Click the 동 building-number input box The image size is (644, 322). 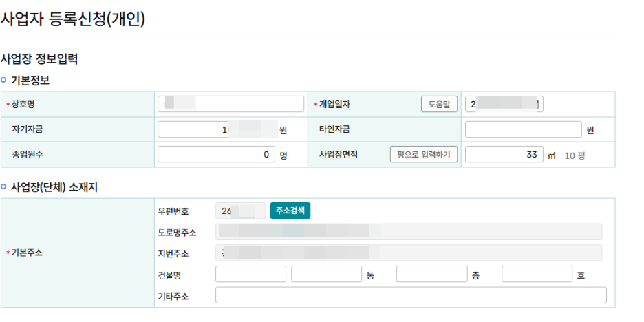(326, 275)
